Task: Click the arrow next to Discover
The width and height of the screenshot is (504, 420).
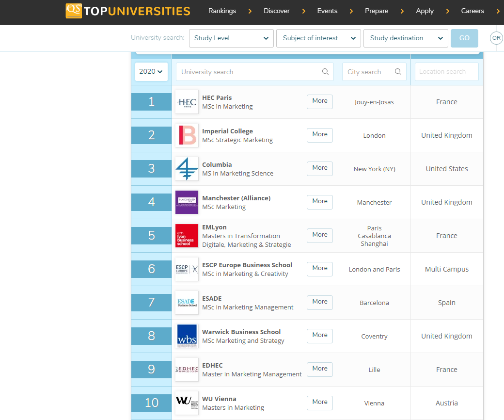Action: (304, 11)
